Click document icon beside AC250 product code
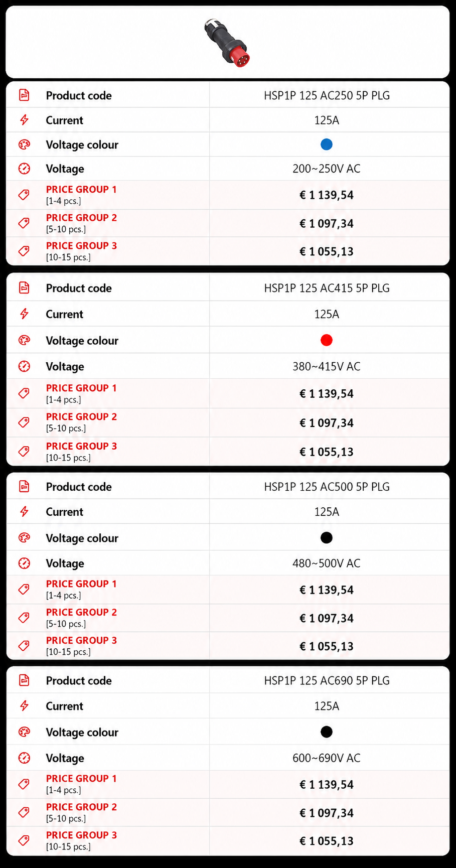The image size is (456, 868). coord(24,95)
